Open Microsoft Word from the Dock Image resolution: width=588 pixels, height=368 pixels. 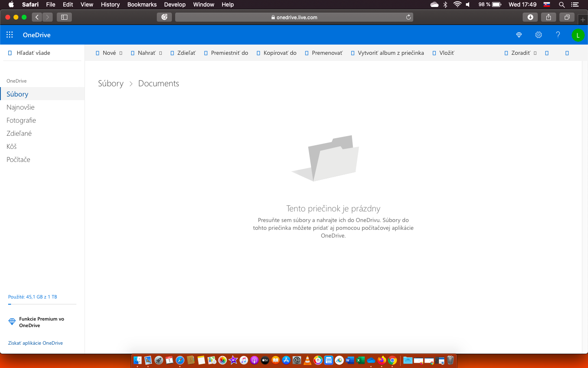(x=350, y=360)
